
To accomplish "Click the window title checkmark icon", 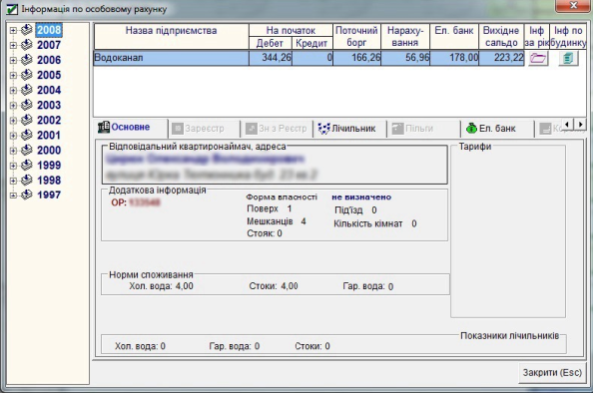I will click(12, 9).
